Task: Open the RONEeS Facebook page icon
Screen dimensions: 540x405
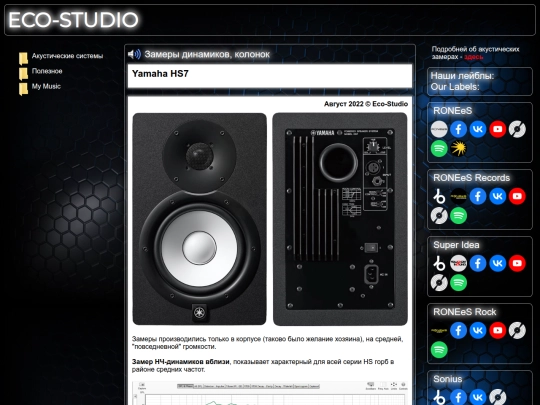Action: click(458, 129)
